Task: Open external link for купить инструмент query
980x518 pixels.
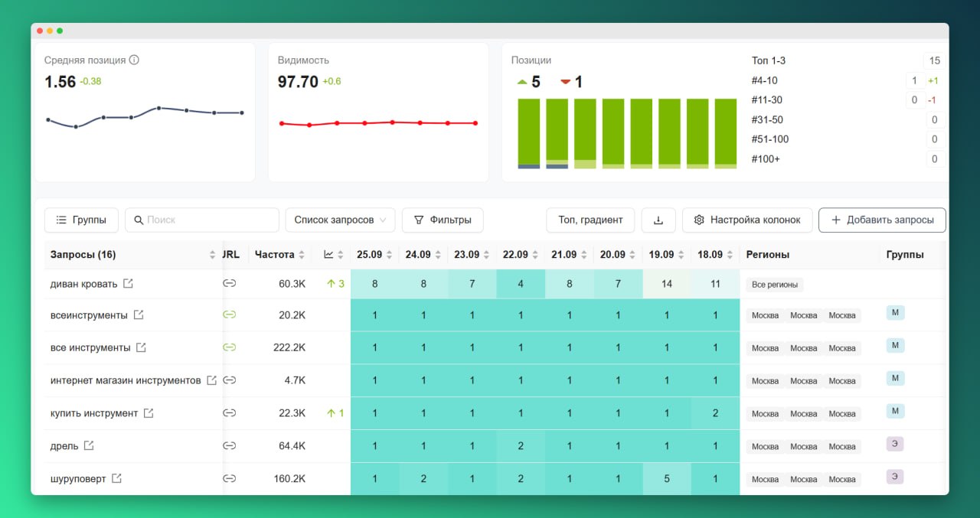Action: click(x=149, y=413)
